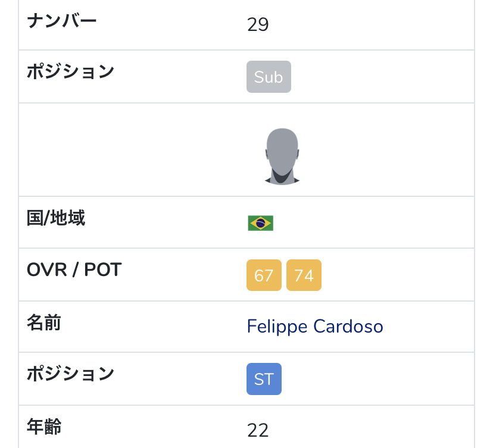
Task: Open Felippe Cardoso's player page
Action: 315,327
